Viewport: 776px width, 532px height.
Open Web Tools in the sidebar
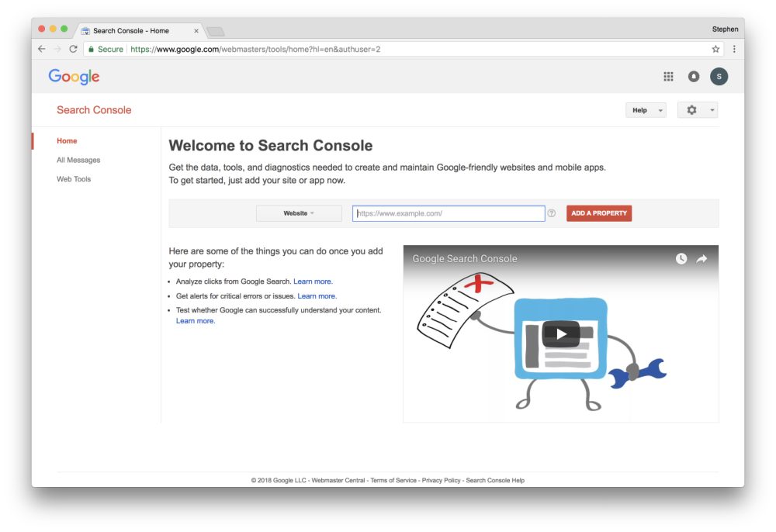(74, 179)
